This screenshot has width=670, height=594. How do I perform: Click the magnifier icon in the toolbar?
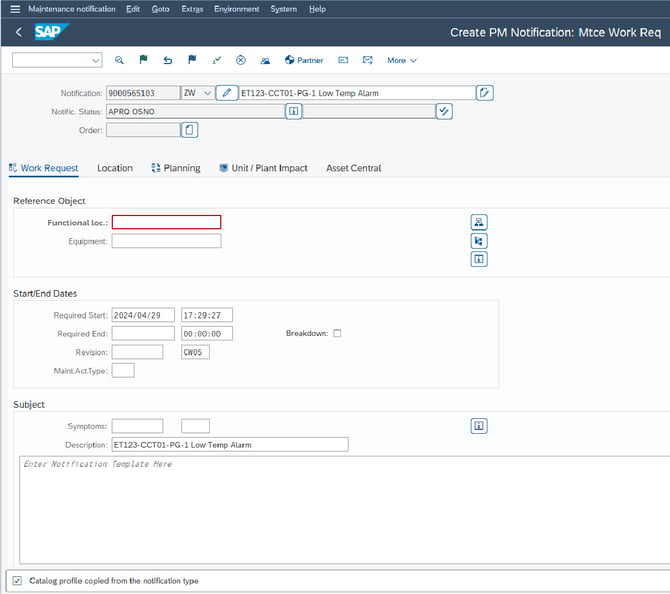point(120,60)
